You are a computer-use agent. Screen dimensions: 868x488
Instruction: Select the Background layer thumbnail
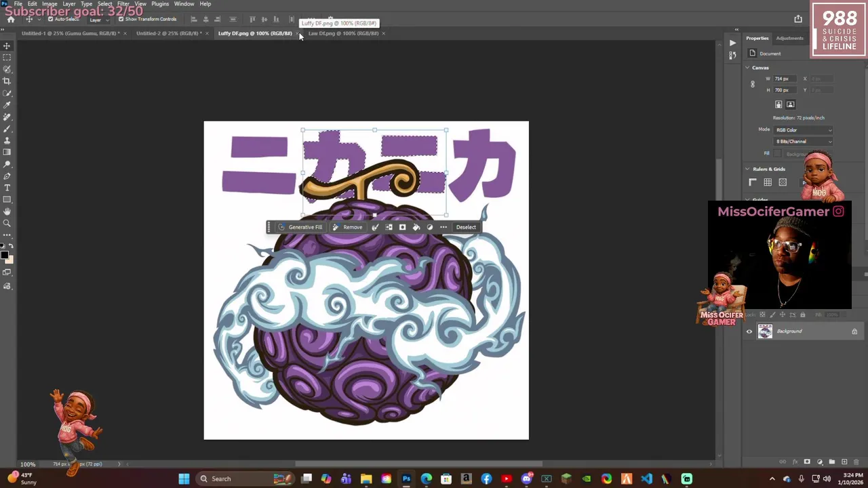pyautogui.click(x=765, y=331)
